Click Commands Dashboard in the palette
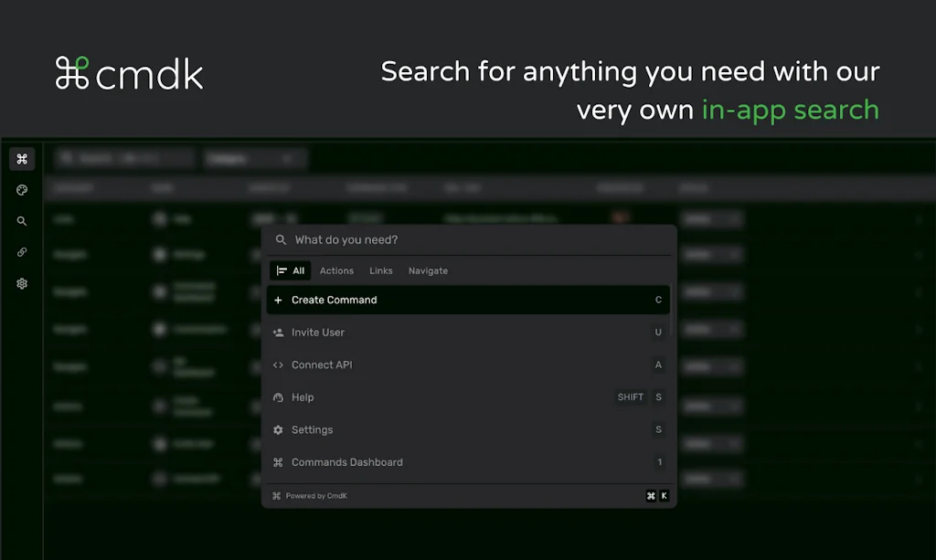 [347, 461]
